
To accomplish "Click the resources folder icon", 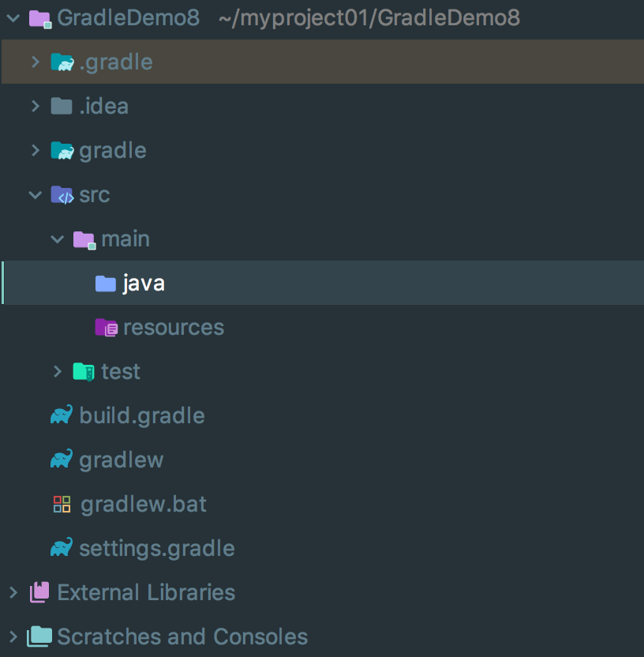I will (x=106, y=327).
